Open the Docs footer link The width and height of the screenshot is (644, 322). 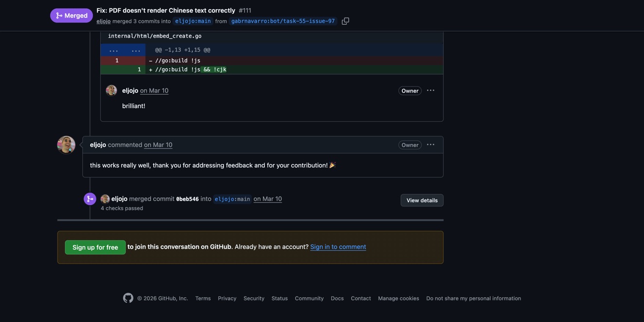(x=337, y=298)
